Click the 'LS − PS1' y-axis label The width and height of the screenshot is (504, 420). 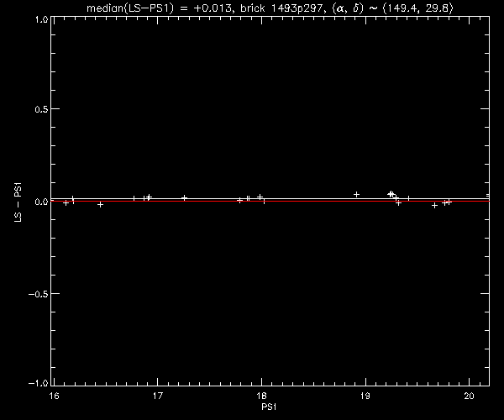[18, 202]
